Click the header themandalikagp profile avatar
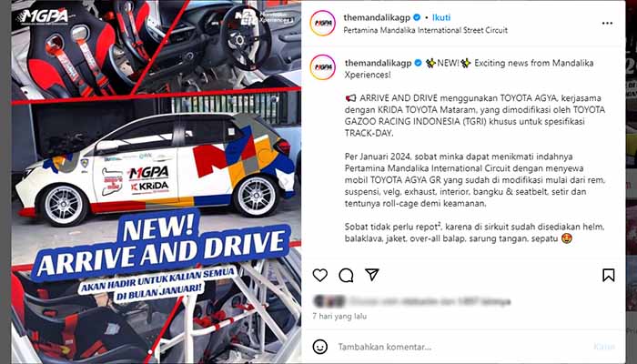 point(323,23)
